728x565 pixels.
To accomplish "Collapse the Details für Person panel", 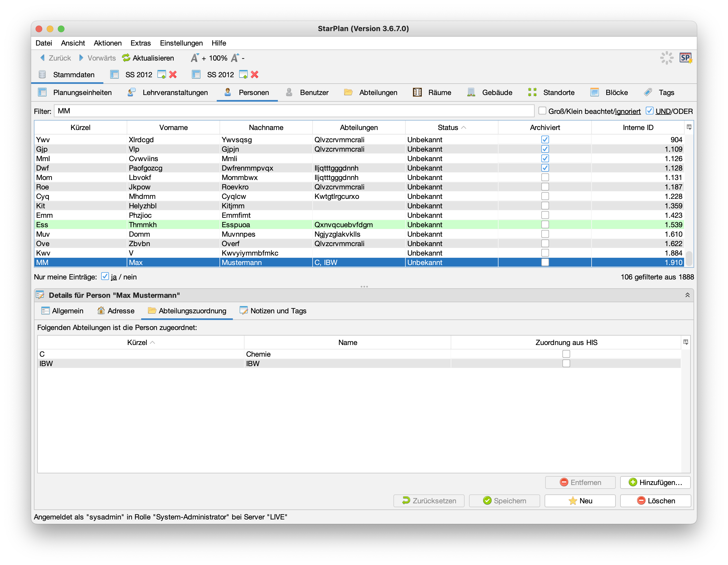I will pyautogui.click(x=687, y=295).
